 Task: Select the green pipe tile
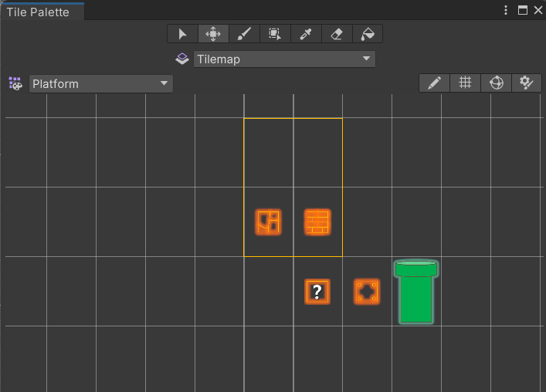pyautogui.click(x=416, y=292)
